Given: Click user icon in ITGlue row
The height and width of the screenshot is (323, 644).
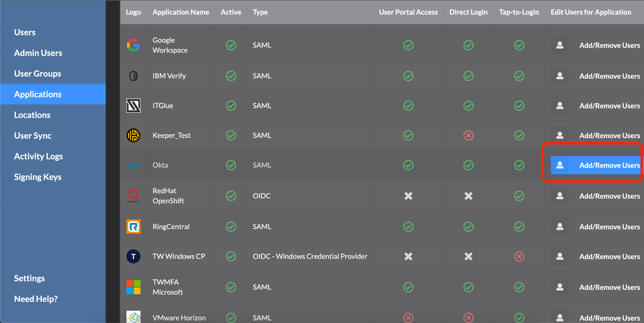Looking at the screenshot, I should [x=560, y=106].
